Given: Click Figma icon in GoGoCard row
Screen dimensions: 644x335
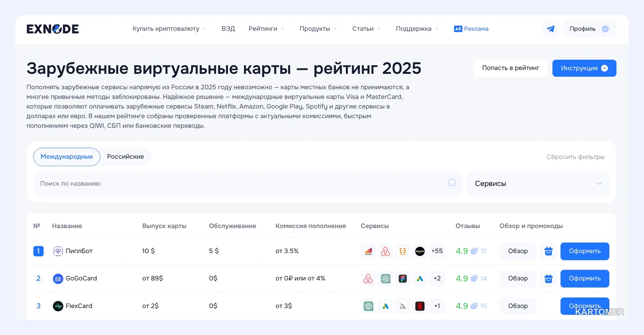Looking at the screenshot, I should click(403, 279).
